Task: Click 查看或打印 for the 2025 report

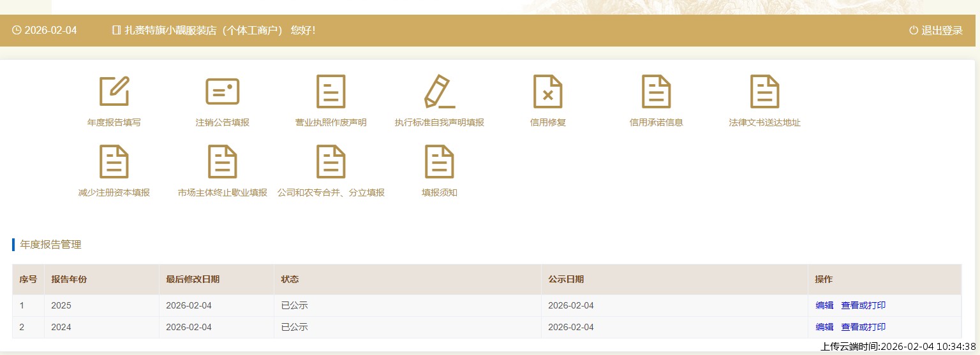Action: coord(863,305)
